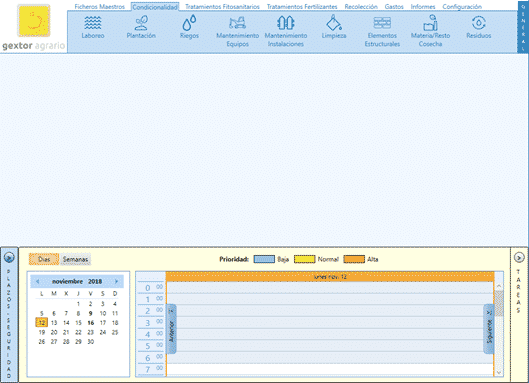
Task: Open the Configuración menu
Action: click(462, 6)
